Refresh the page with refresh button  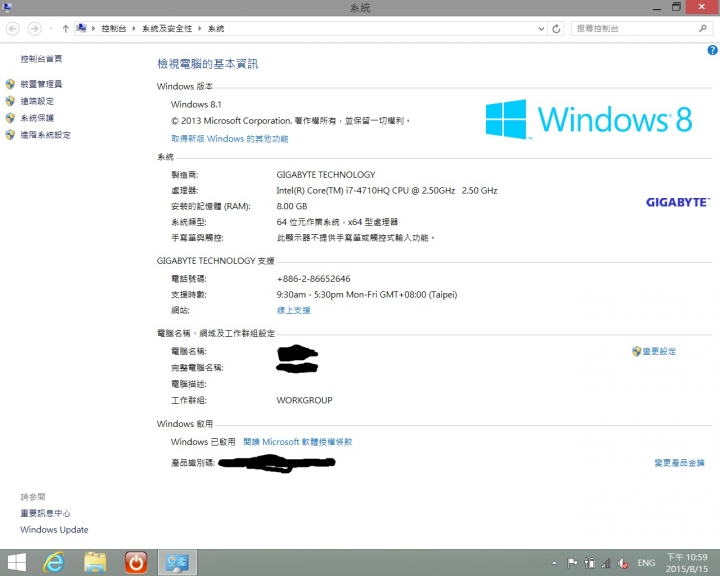click(x=556, y=29)
